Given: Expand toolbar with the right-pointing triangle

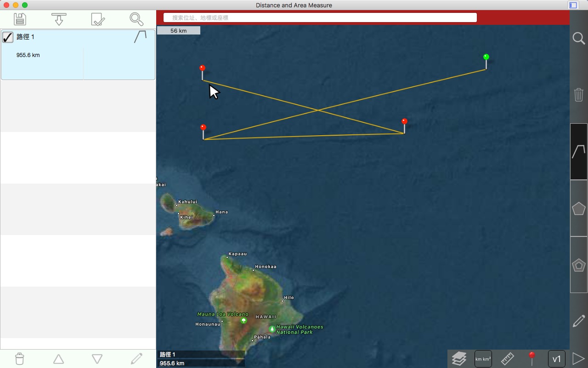Looking at the screenshot, I should 578,358.
